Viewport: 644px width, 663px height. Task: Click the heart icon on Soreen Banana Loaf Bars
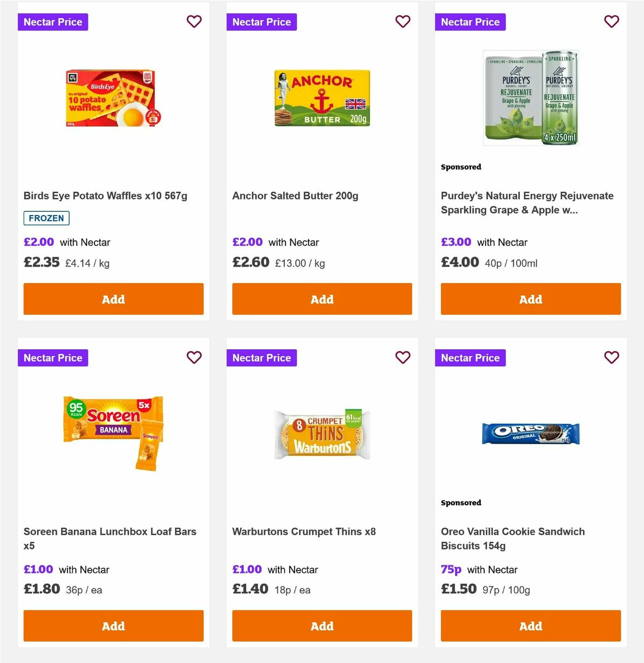pos(194,357)
